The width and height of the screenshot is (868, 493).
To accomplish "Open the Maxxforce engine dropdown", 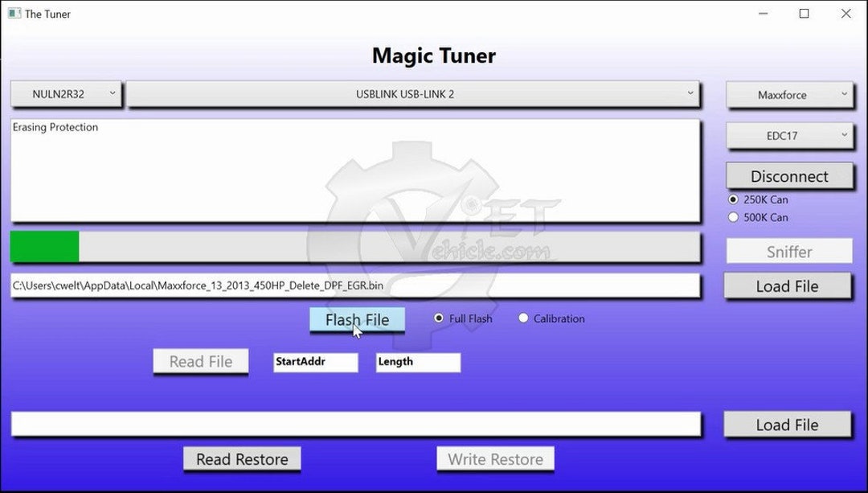I will coord(789,95).
